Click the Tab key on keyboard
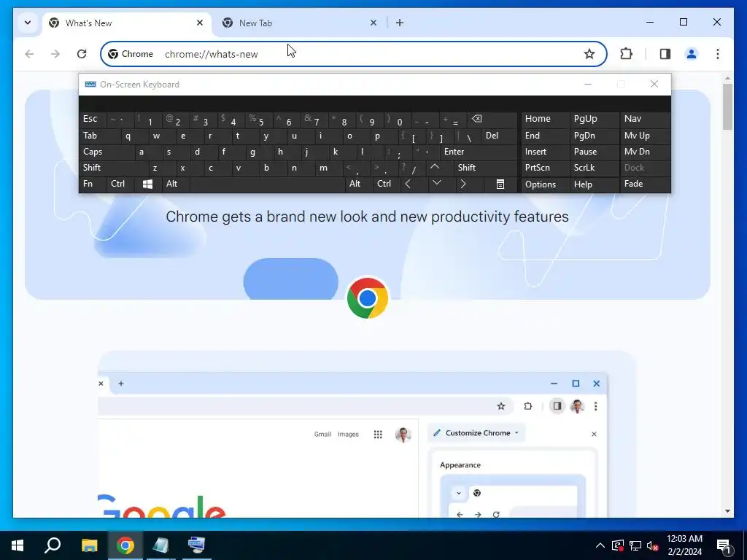The height and width of the screenshot is (560, 747). pyautogui.click(x=100, y=136)
